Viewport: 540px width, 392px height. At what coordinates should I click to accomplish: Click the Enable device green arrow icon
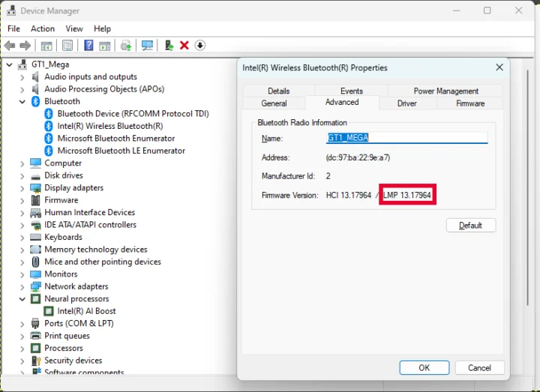[169, 45]
